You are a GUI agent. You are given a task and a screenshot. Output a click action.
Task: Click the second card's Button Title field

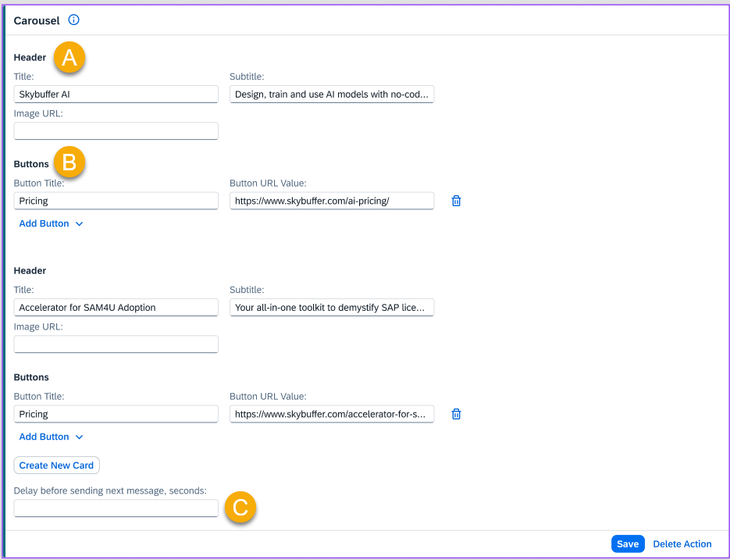pos(116,414)
